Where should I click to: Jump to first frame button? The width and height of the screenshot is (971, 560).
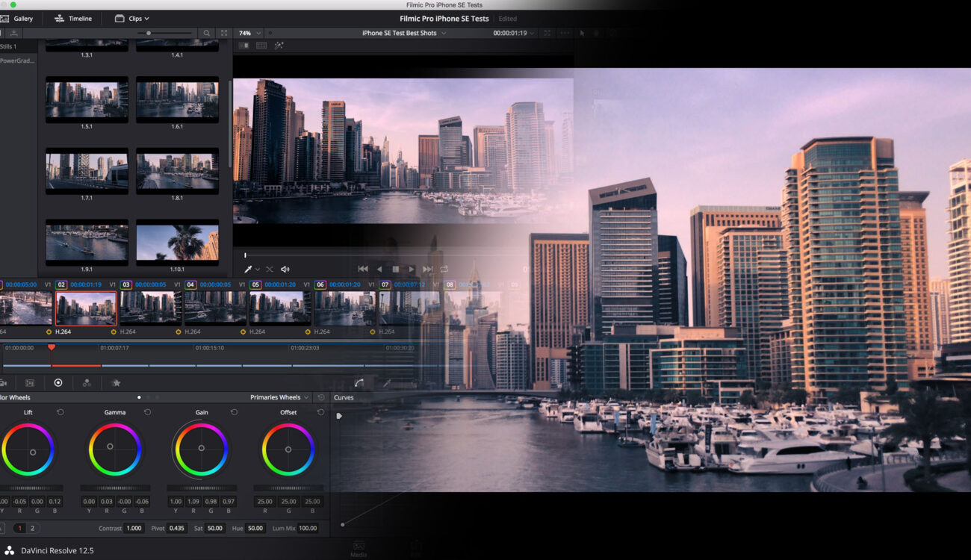(363, 269)
